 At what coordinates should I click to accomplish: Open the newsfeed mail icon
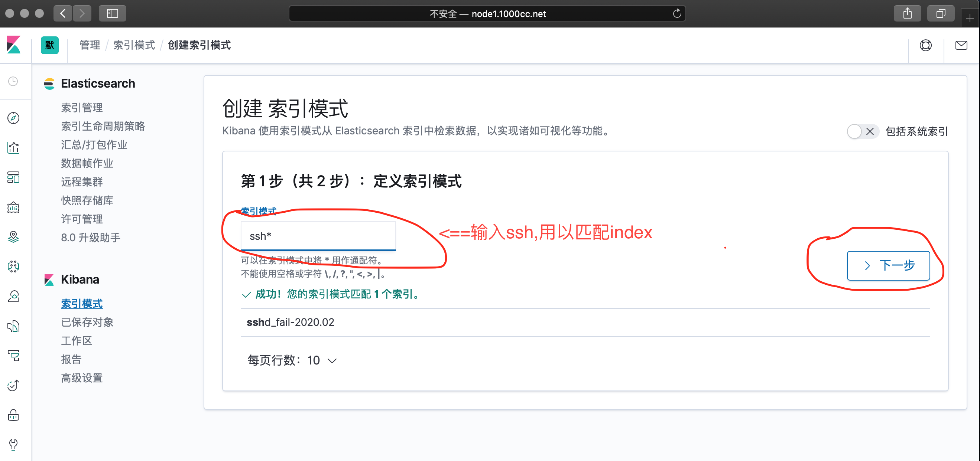click(x=961, y=45)
